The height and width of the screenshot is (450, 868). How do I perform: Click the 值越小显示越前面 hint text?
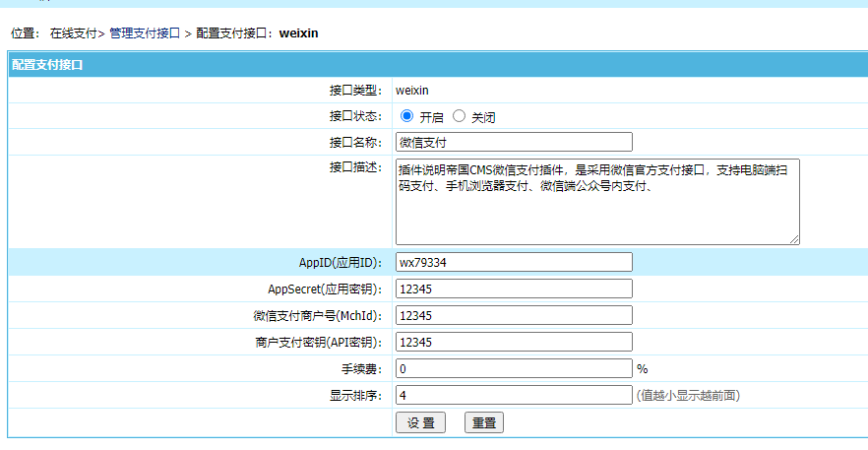[x=688, y=396]
